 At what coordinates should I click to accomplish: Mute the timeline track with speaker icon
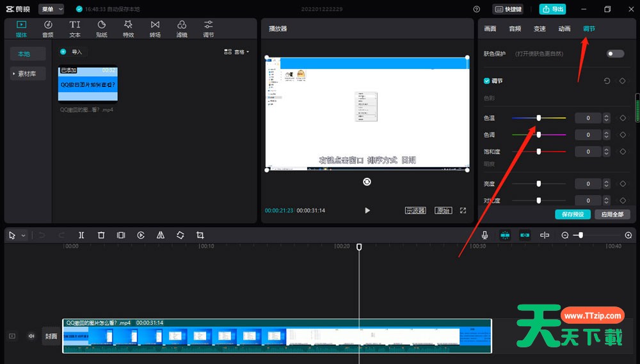31,336
